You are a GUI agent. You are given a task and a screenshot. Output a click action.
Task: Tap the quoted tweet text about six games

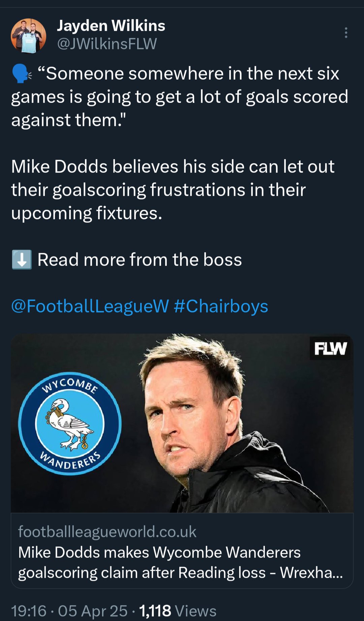click(180, 97)
